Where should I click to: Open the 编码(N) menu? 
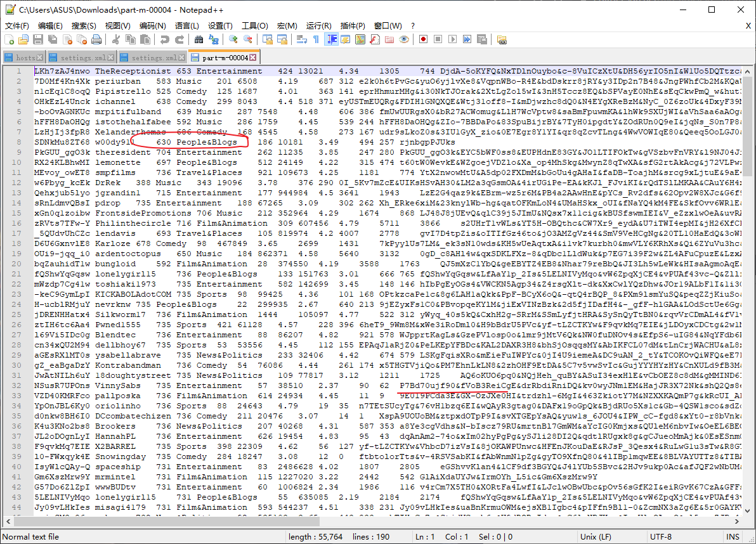152,25
